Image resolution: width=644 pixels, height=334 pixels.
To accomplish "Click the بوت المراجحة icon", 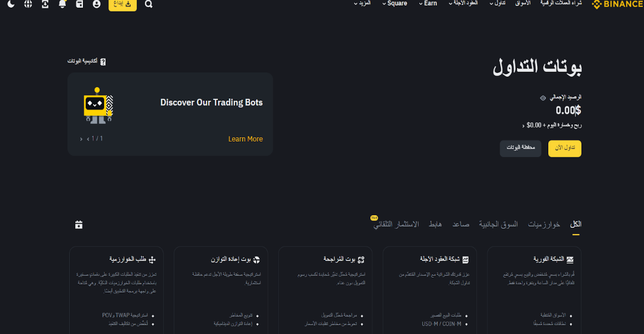I will [x=361, y=260].
